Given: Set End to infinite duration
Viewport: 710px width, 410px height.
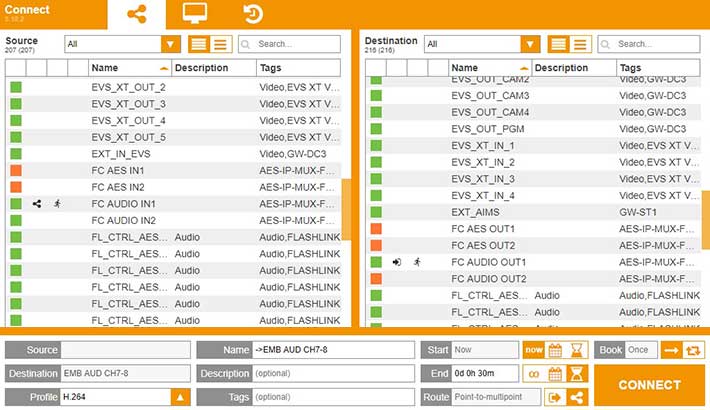Looking at the screenshot, I should 534,374.
